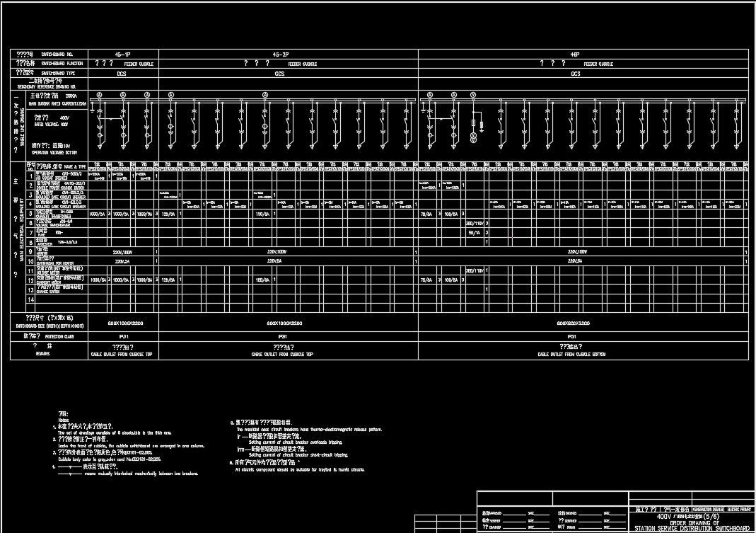Viewport: 756px width, 533px height.
Task: Click the RATED VOLTAGE: 400V text
Action: (52, 125)
